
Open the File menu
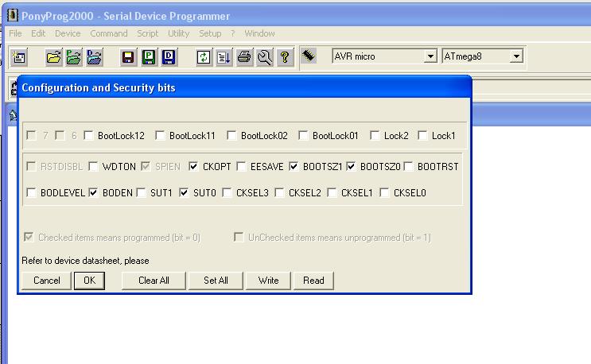[x=15, y=33]
